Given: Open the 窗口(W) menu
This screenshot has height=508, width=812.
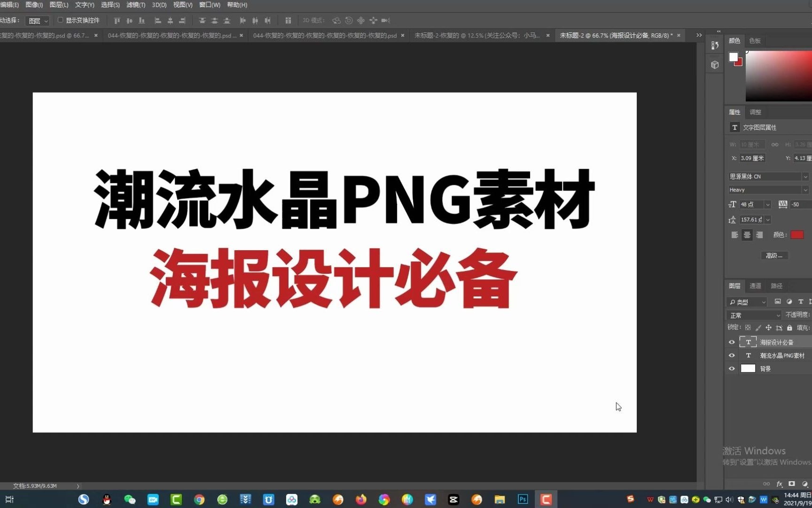Looking at the screenshot, I should [x=210, y=5].
